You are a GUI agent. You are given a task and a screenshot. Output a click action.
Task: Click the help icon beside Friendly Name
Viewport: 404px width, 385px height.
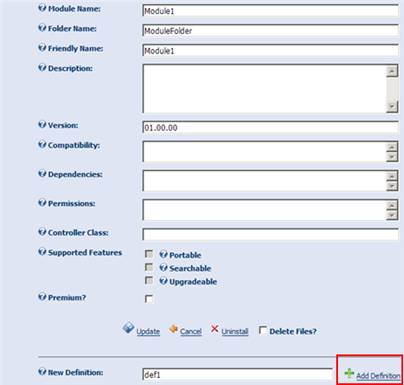point(42,48)
